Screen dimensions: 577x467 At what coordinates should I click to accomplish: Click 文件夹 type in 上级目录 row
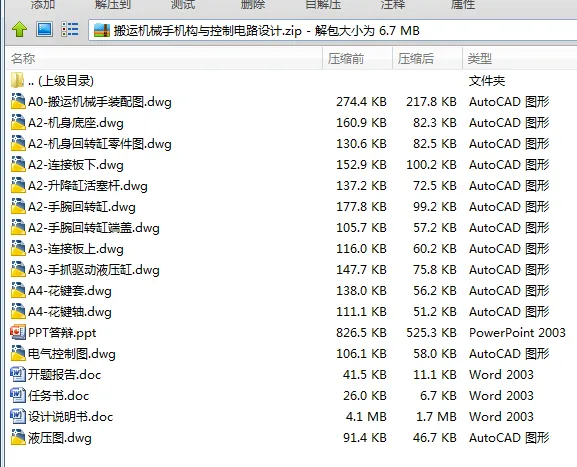click(x=487, y=80)
